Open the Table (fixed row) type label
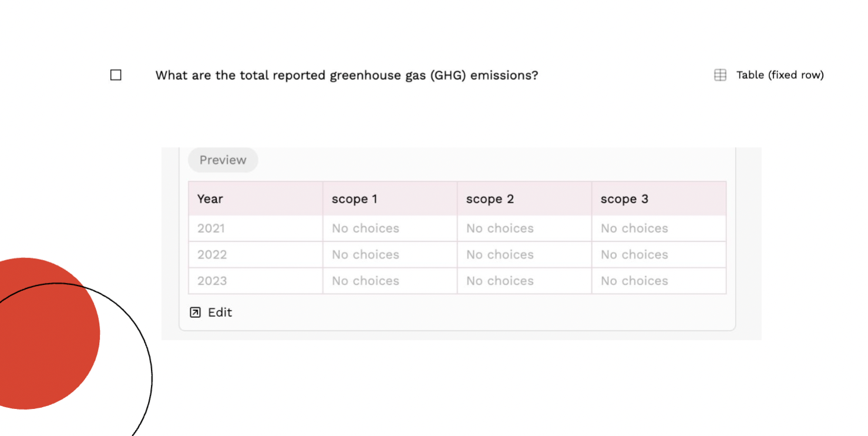Screen dimensions: 868x436 coord(779,75)
